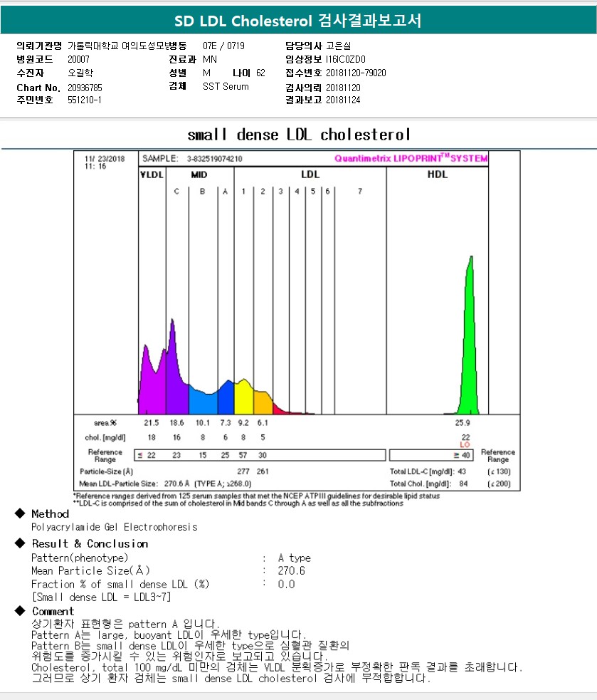Select test request date 20181120

pos(343,88)
